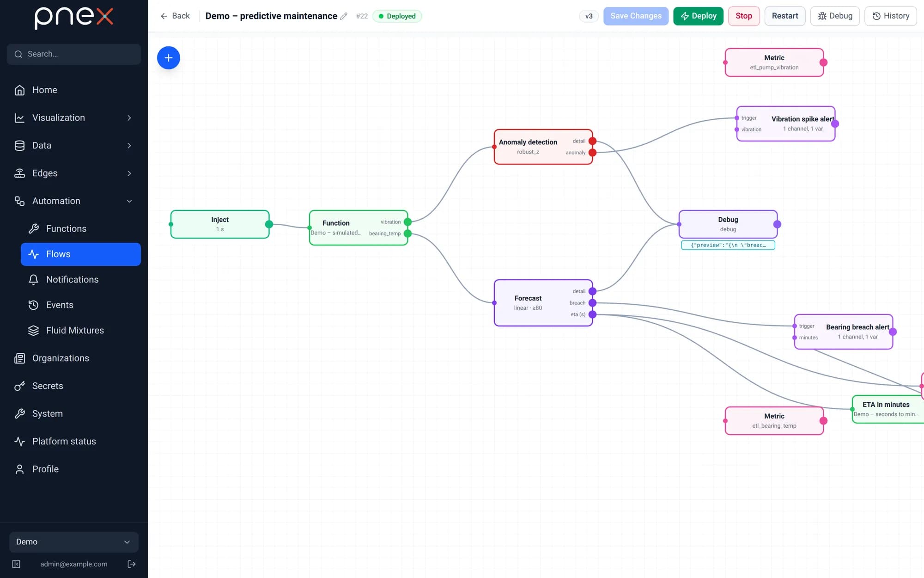The height and width of the screenshot is (578, 924).
Task: Click the Deployed status badge
Action: [x=397, y=16]
